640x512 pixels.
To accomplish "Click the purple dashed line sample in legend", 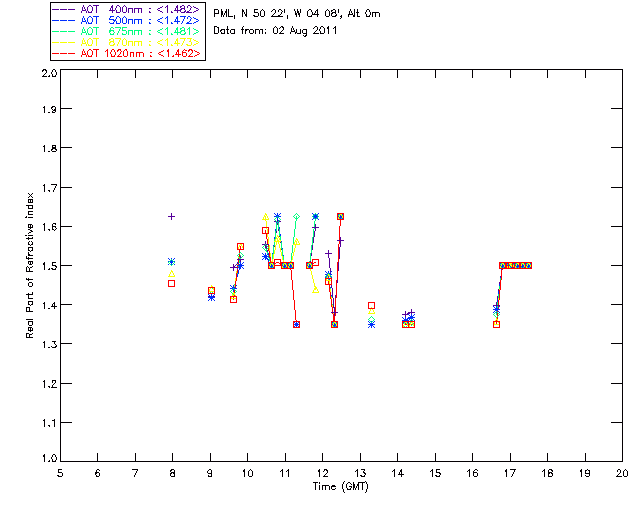I will [64, 10].
